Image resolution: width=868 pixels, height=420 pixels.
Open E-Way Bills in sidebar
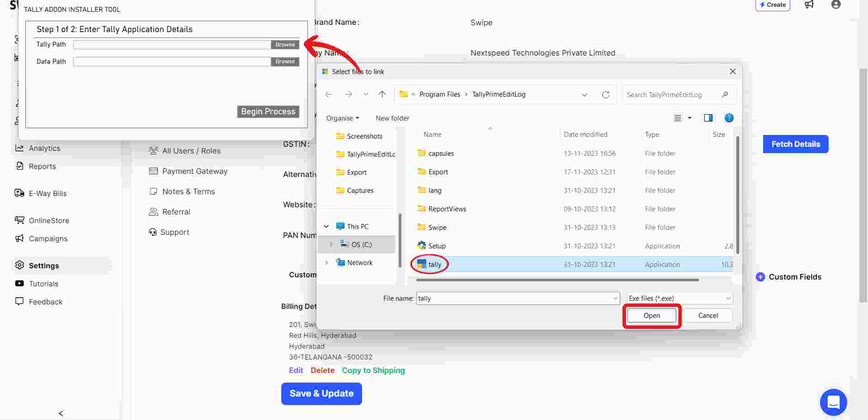click(x=41, y=193)
